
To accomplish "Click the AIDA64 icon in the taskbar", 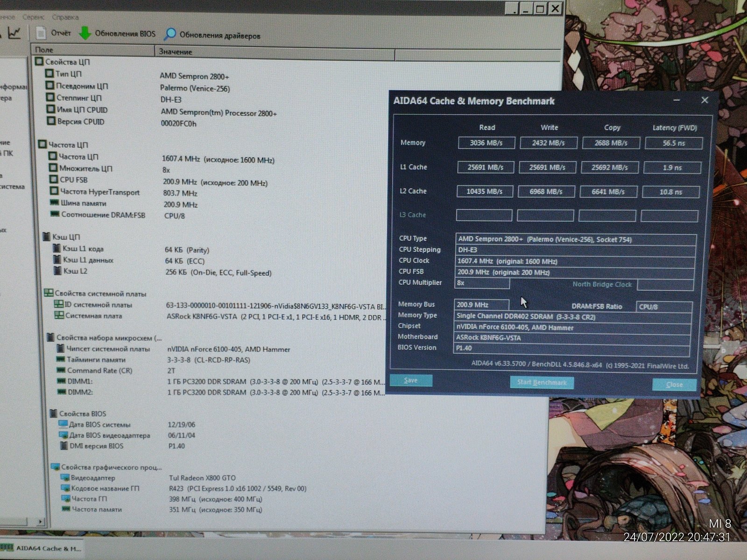I will click(7, 548).
